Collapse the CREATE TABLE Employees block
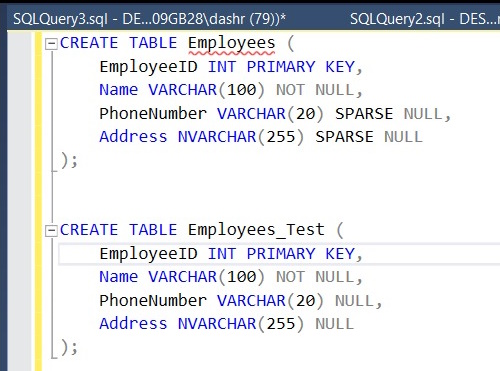The width and height of the screenshot is (500, 371). [51, 44]
